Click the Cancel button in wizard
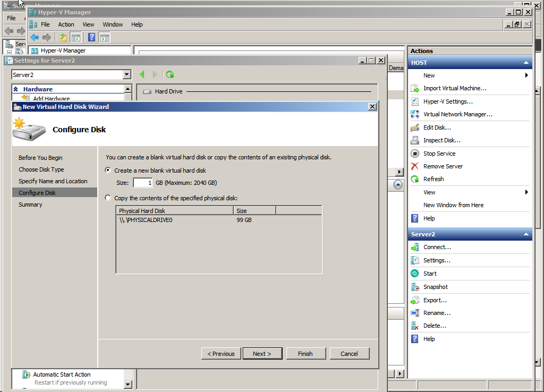This screenshot has height=392, width=544. [350, 354]
